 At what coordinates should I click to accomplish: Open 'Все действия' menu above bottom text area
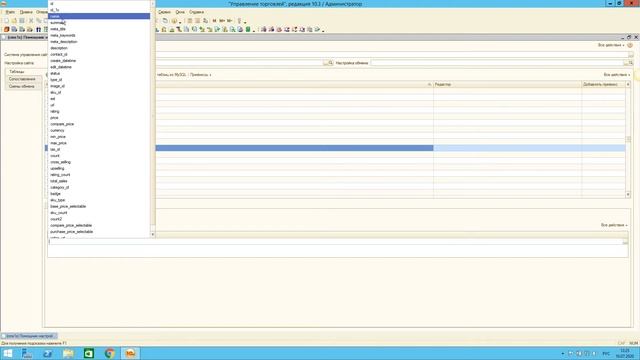[614, 225]
